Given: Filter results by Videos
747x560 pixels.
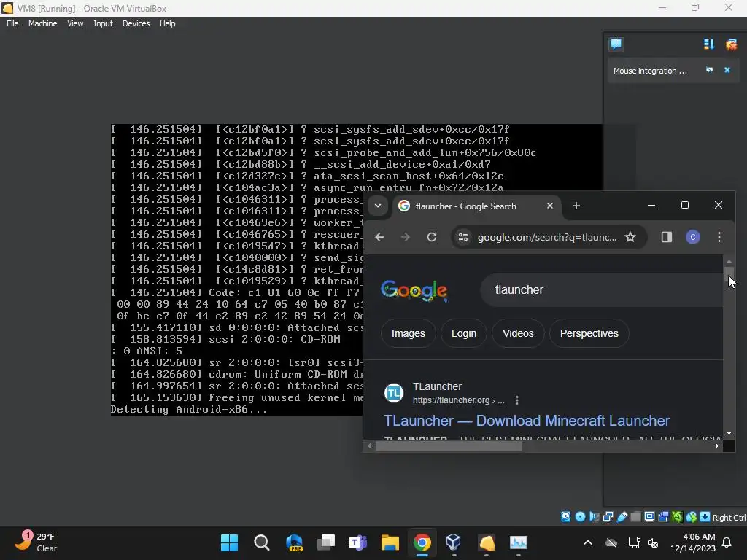Looking at the screenshot, I should (x=518, y=333).
